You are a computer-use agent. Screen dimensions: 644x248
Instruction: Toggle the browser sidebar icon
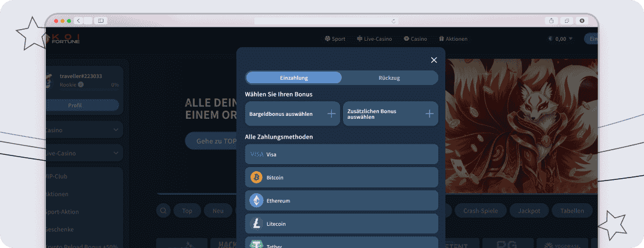(101, 20)
